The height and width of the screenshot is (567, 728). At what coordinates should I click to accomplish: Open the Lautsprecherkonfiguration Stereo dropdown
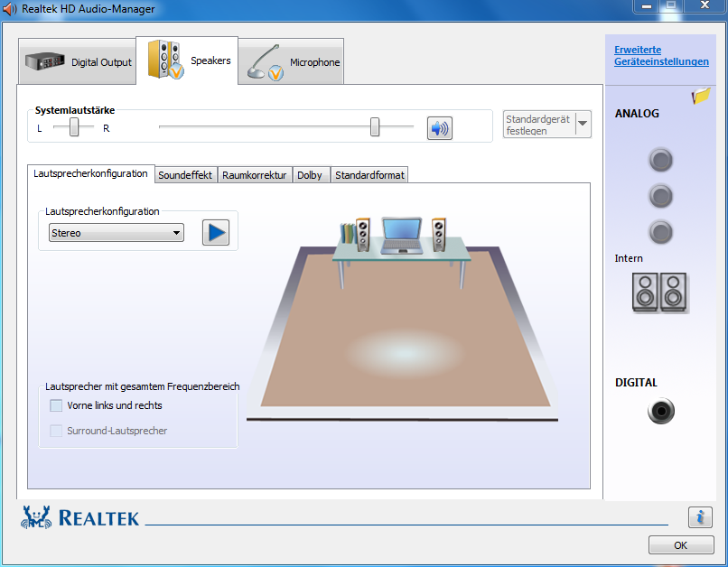pos(116,232)
